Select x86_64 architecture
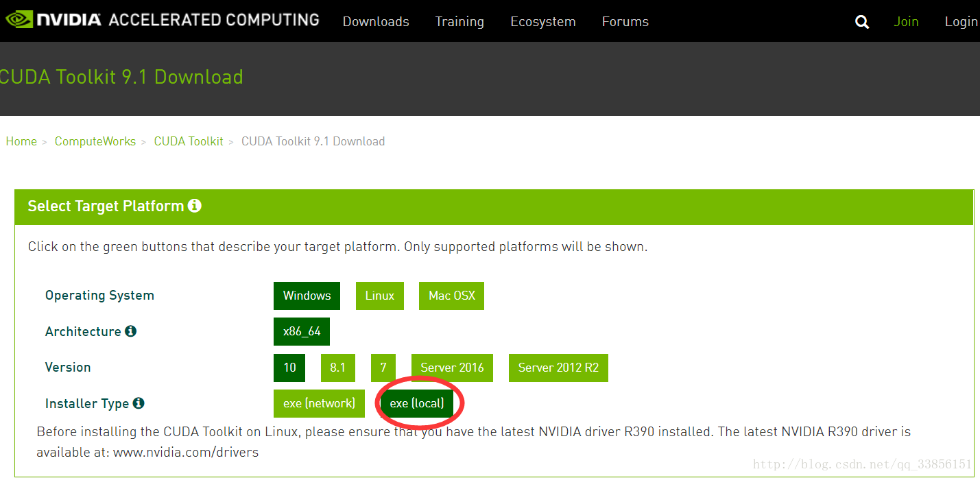 [x=302, y=331]
